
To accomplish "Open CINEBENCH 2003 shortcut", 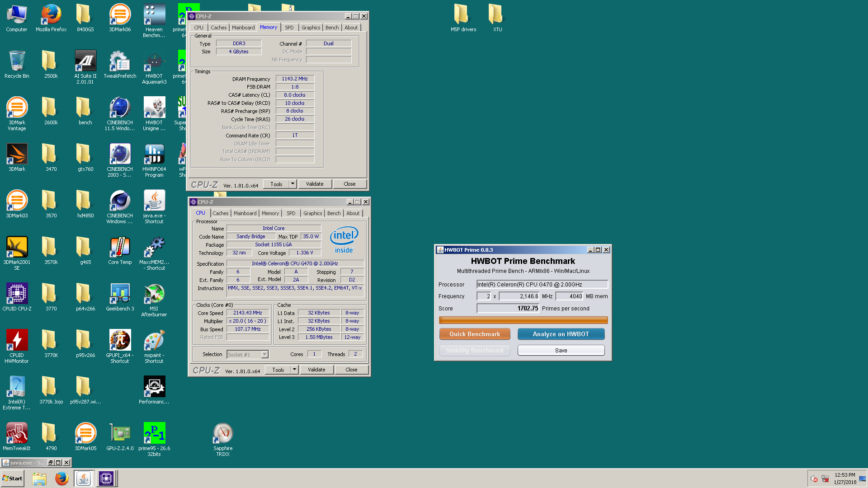I will pyautogui.click(x=120, y=160).
